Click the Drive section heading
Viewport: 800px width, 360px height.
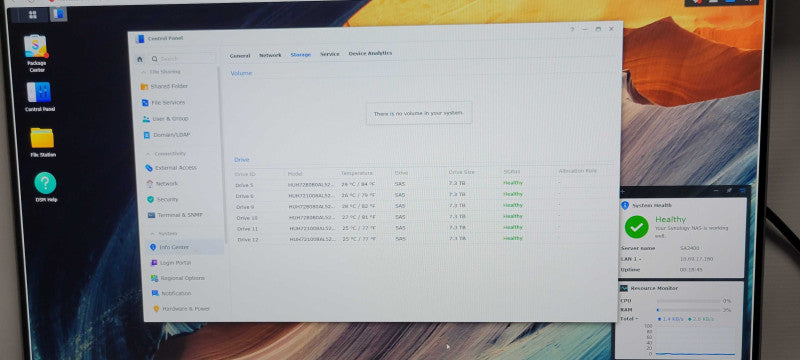tap(242, 160)
